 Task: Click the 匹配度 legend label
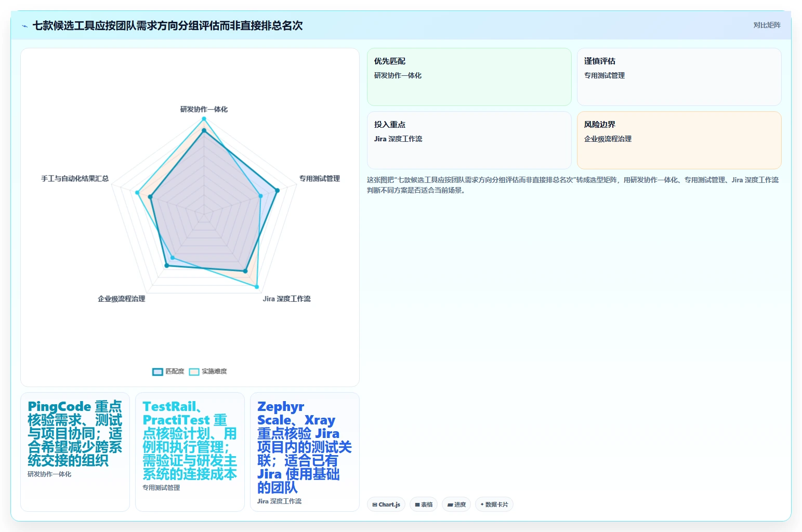tap(175, 371)
